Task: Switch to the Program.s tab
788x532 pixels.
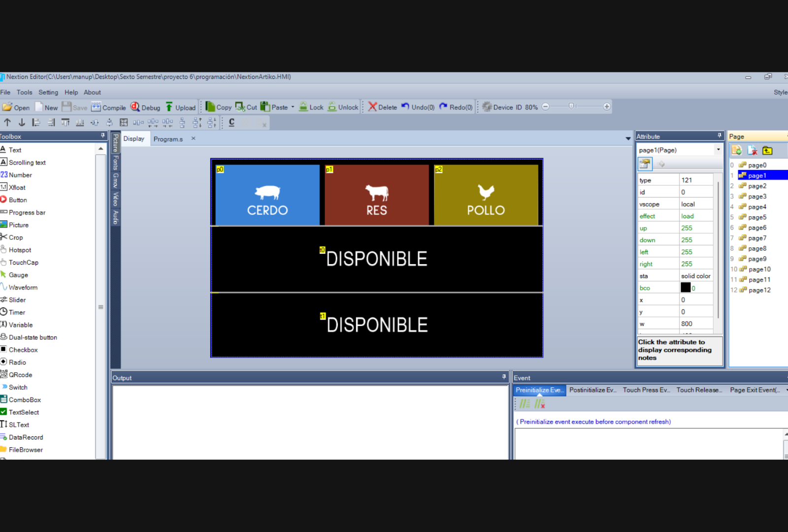Action: [x=168, y=139]
